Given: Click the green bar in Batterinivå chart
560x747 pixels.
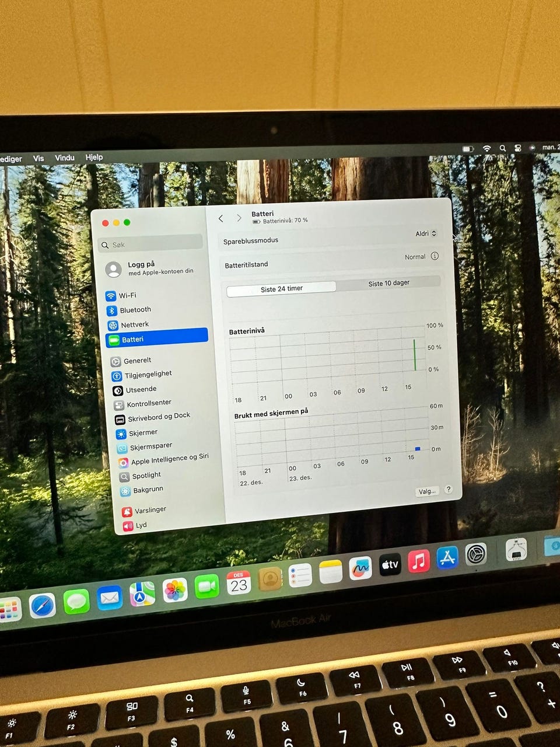Looking at the screenshot, I should point(415,355).
